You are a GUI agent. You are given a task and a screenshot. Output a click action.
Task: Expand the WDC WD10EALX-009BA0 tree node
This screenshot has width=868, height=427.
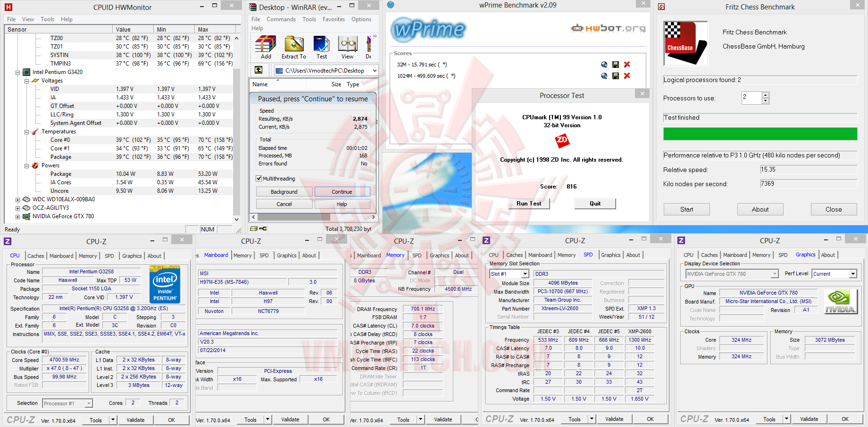coord(18,200)
